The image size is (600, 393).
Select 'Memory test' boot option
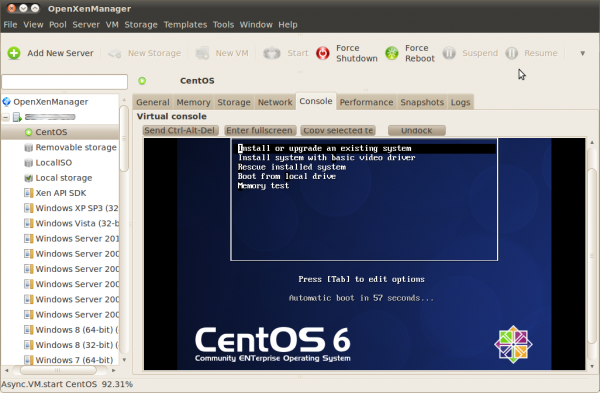coord(263,186)
